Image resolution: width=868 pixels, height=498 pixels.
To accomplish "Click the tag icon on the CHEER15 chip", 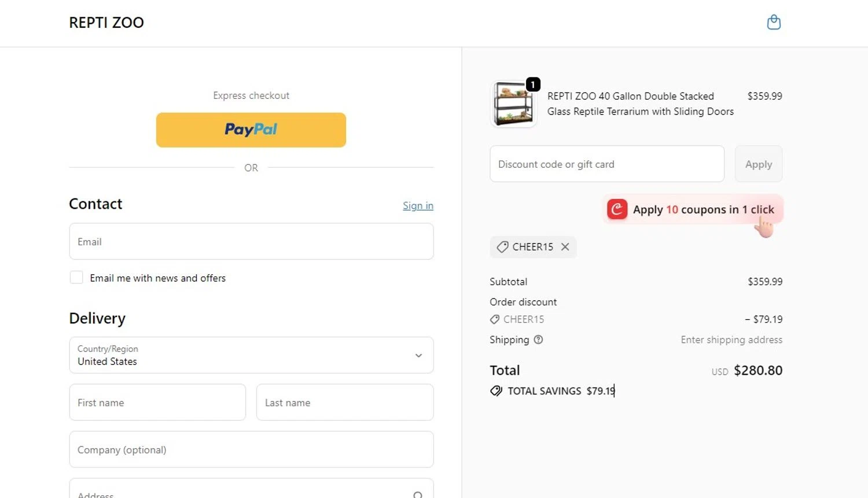I will [x=502, y=247].
